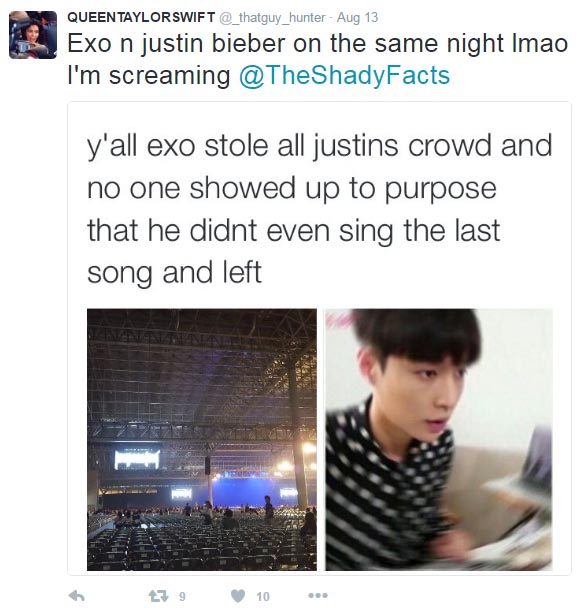Open the empty arena seats photo
This screenshot has height=612, width=578.
click(x=202, y=439)
